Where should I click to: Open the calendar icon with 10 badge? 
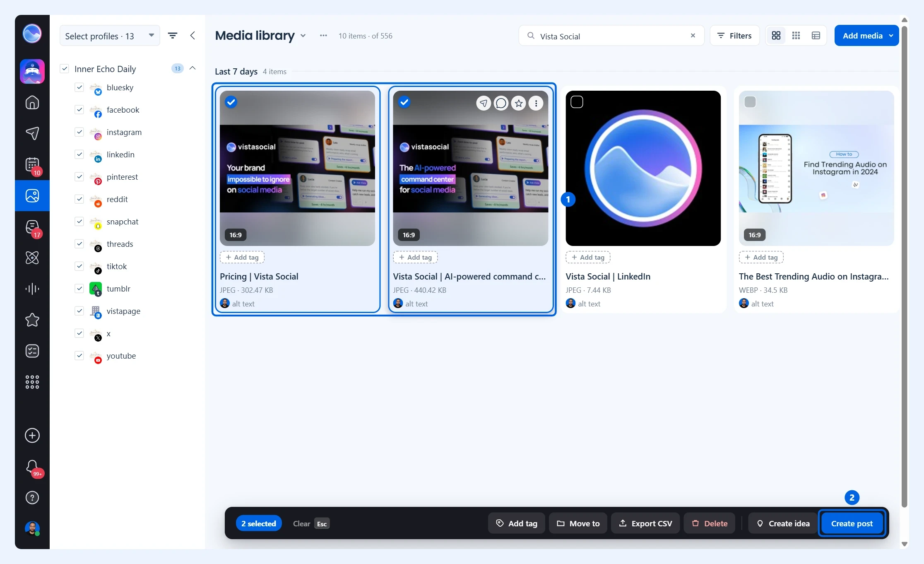click(x=32, y=165)
